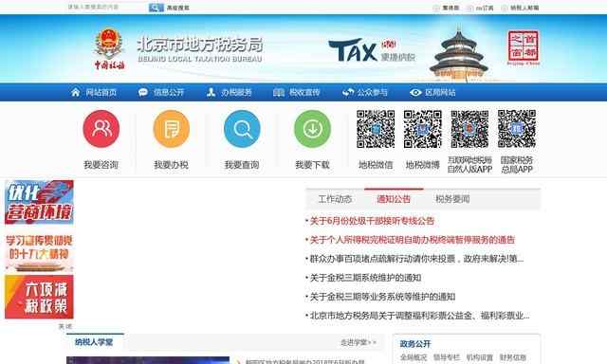
Task: Click the 北京市地方税务局 site title
Action: [x=200, y=49]
